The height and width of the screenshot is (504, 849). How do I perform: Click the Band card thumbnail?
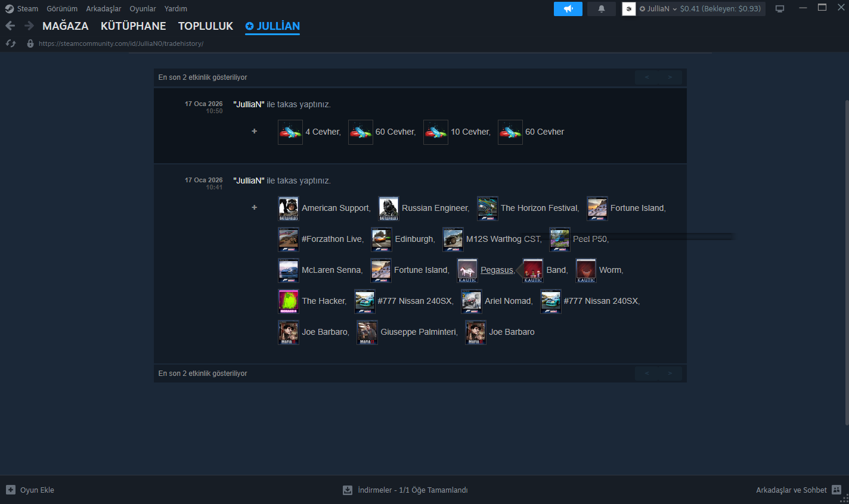pyautogui.click(x=533, y=270)
